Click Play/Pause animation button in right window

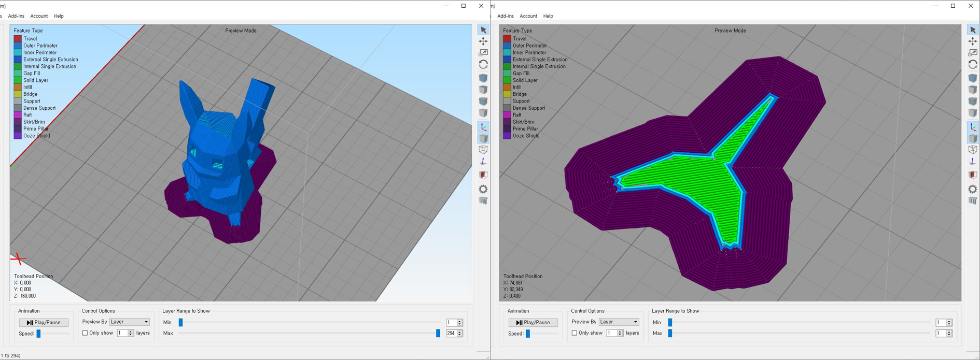(x=534, y=322)
